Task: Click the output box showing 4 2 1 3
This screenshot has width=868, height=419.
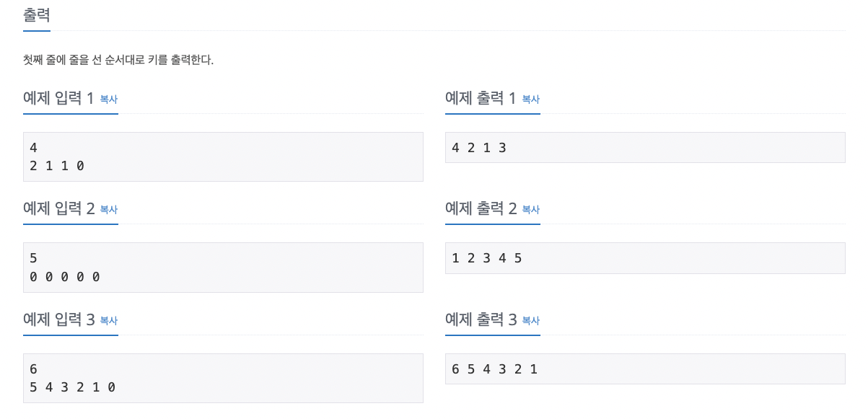Action: click(x=645, y=148)
